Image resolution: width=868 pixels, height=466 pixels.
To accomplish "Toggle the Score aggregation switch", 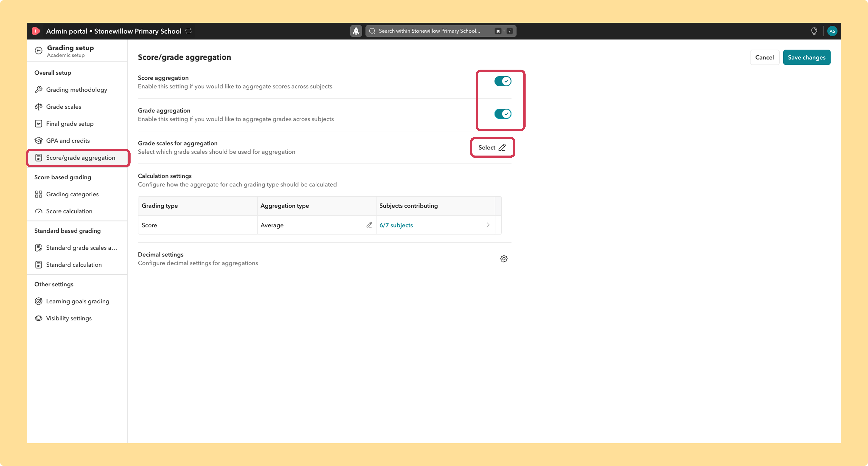I will 503,81.
